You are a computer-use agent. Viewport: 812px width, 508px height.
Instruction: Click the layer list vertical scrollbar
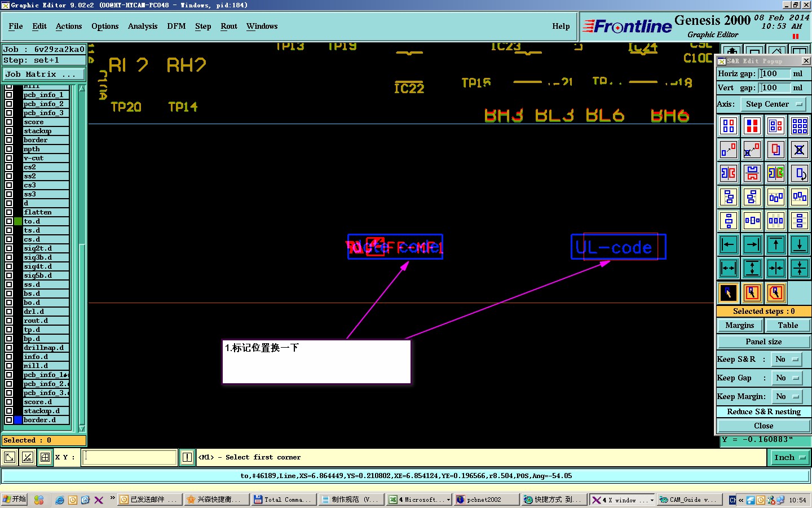tap(82, 258)
